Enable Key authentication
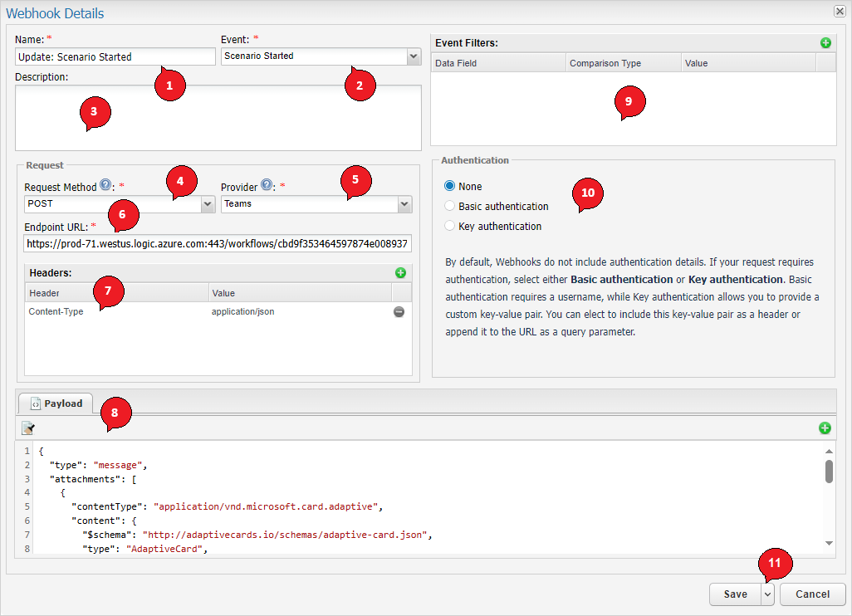This screenshot has height=616, width=852. [448, 226]
